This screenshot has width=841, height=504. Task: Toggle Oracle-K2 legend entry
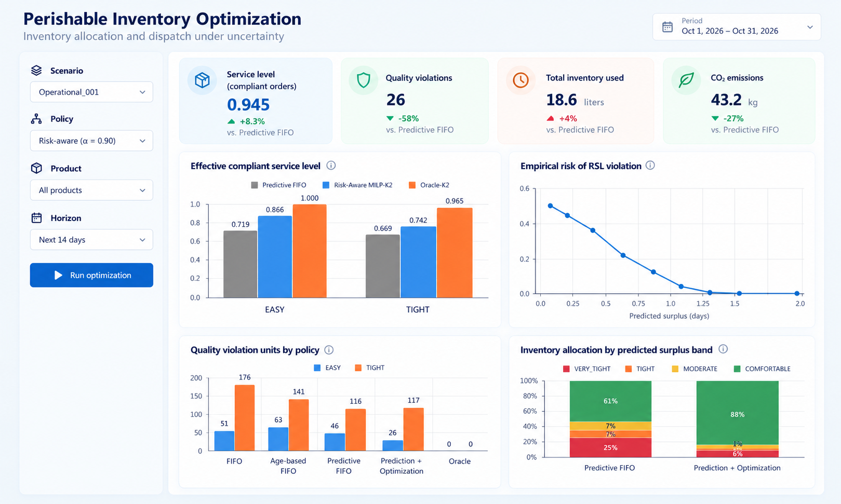coord(429,185)
